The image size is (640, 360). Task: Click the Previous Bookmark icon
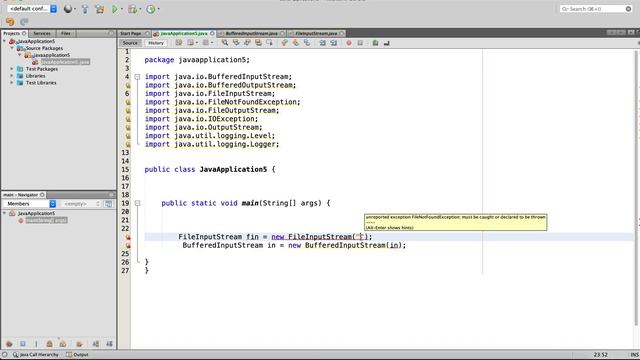click(284, 43)
